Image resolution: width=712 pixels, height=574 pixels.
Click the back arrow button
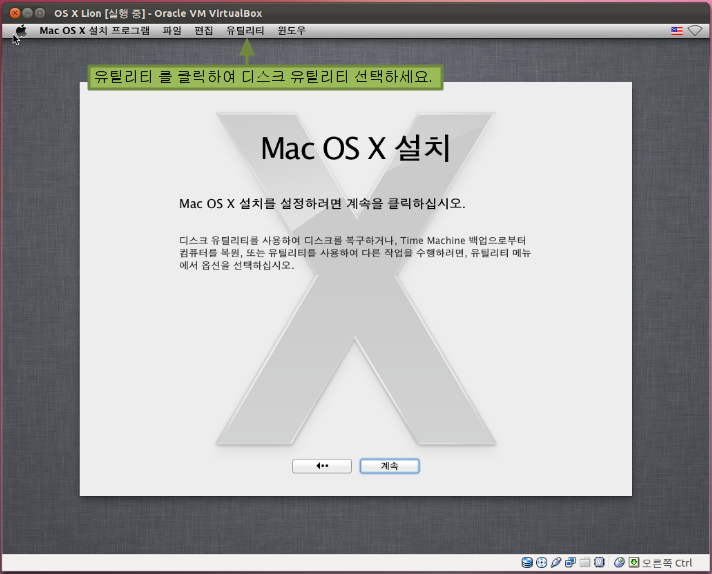coord(322,466)
